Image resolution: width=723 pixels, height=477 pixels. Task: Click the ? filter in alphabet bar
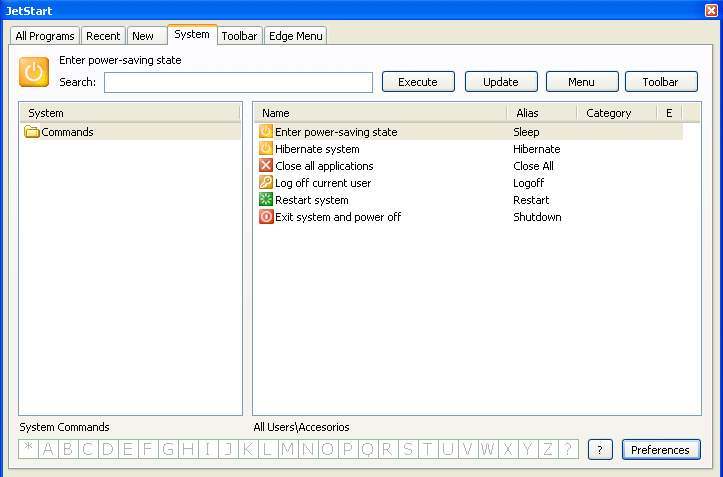568,449
